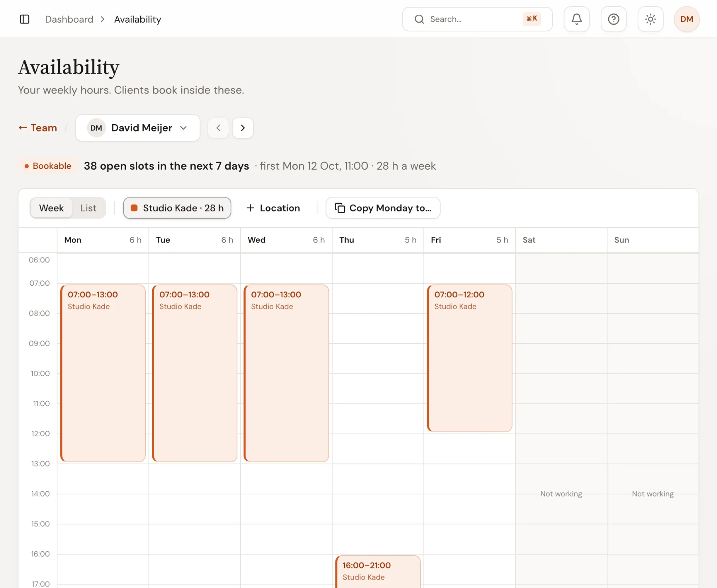
Task: Click the 14:00 time label
Action: pyautogui.click(x=41, y=494)
